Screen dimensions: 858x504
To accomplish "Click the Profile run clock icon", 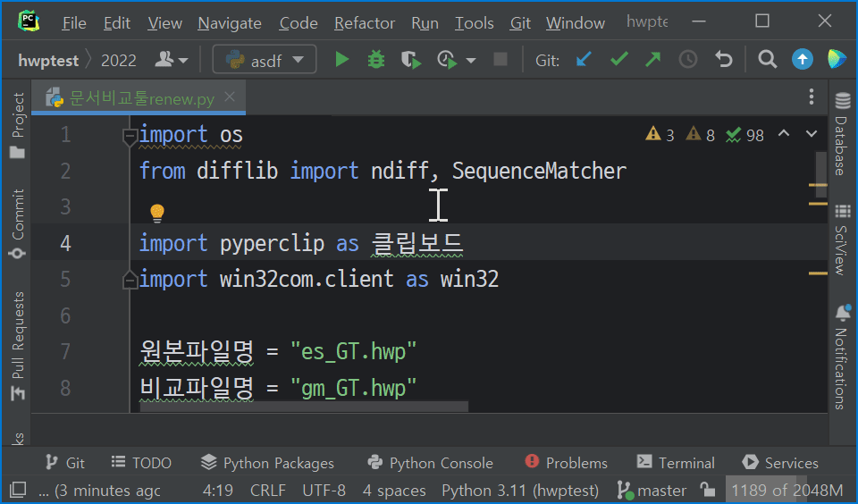I will pyautogui.click(x=447, y=59).
